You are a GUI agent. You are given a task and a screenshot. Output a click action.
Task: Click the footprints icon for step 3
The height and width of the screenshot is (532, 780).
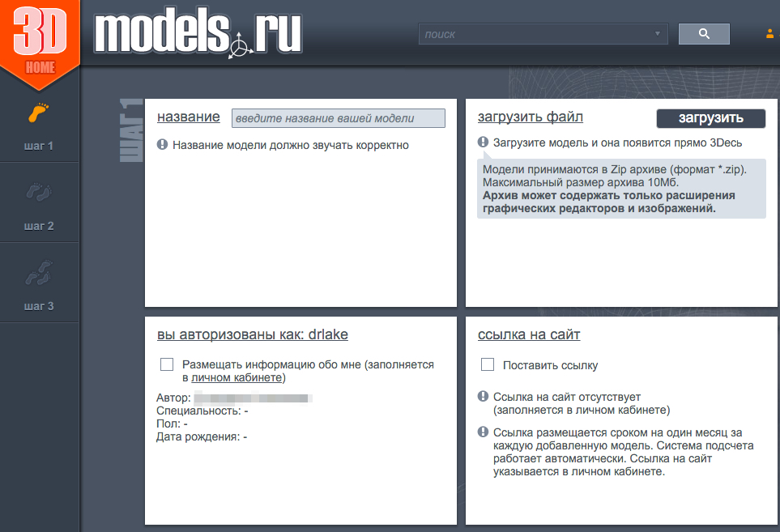[x=39, y=272]
